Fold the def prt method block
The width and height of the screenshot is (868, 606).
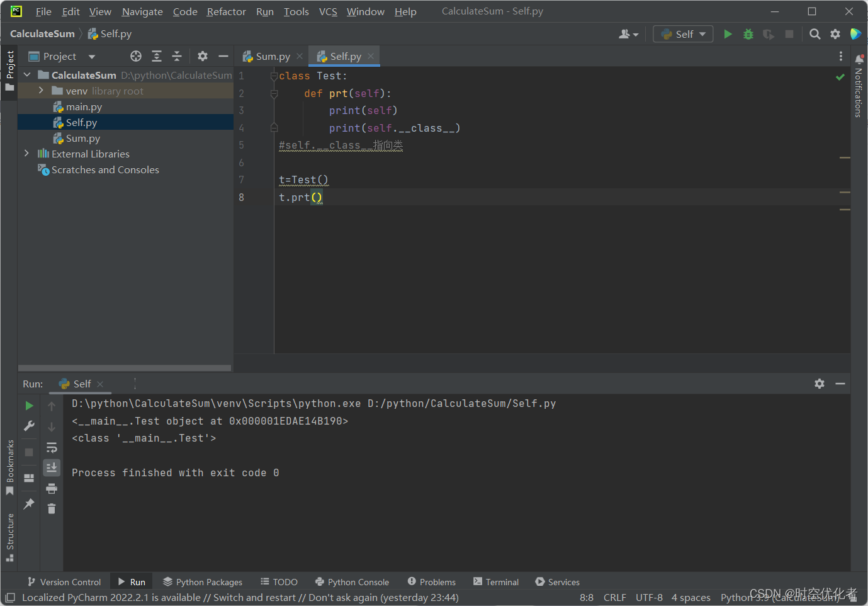click(274, 94)
